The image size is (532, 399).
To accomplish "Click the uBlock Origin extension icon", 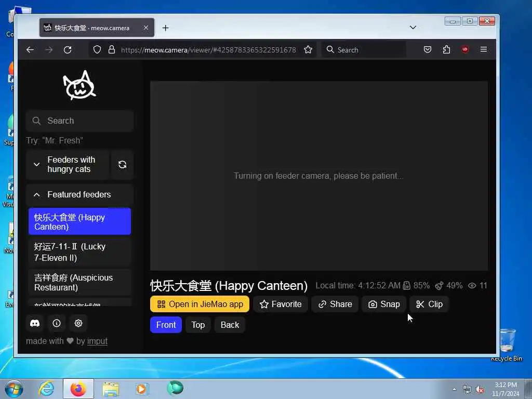I will [465, 49].
